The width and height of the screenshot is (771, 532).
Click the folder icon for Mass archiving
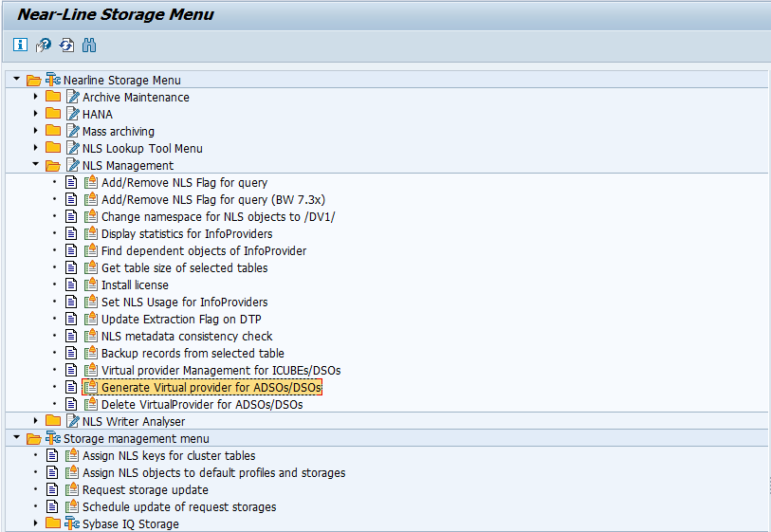[53, 131]
